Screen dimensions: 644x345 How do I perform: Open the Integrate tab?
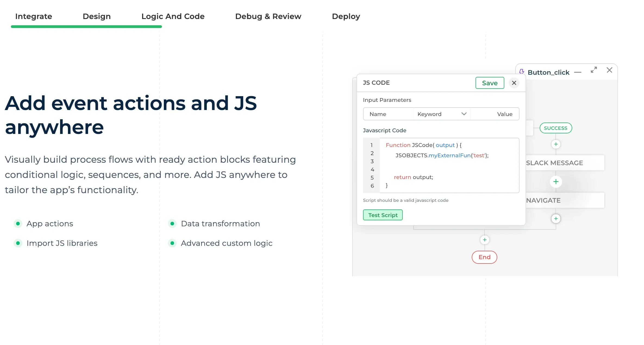click(x=34, y=16)
